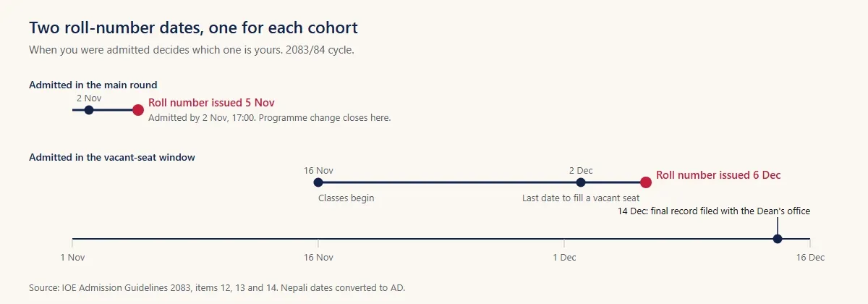Screen dimensions: 868x304
Task: Click the '1 Nov' axis tick label
Action: coord(72,257)
